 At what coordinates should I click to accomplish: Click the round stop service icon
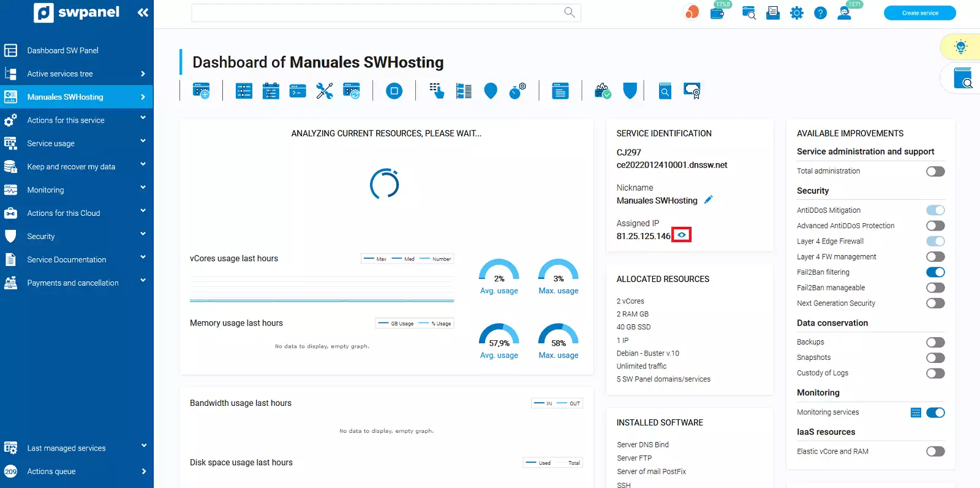pos(394,91)
